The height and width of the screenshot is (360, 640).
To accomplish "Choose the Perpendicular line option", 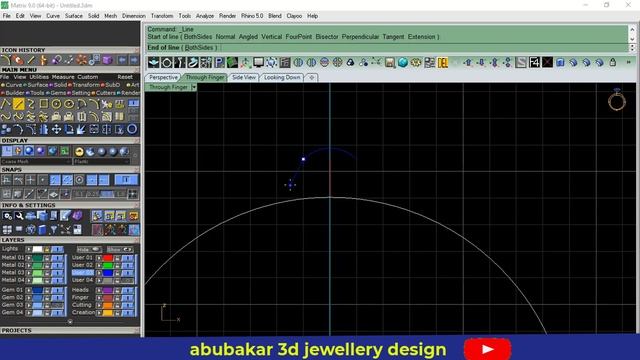I will pos(360,37).
